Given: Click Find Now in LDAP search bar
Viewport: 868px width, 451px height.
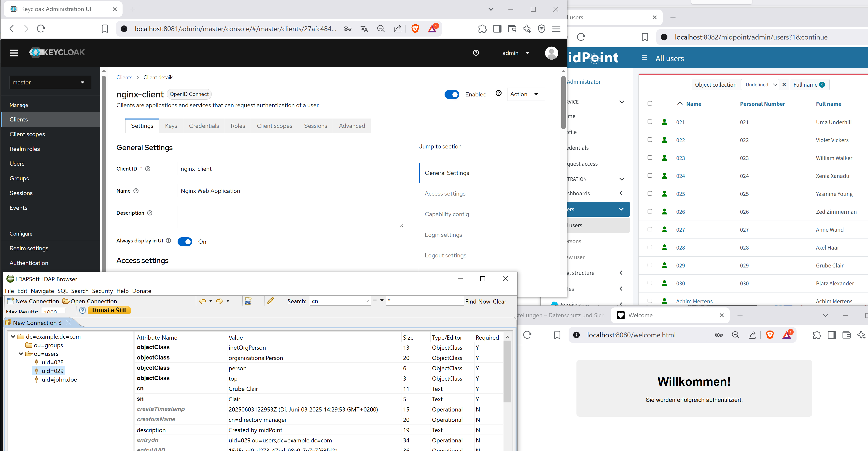Looking at the screenshot, I should click(477, 302).
